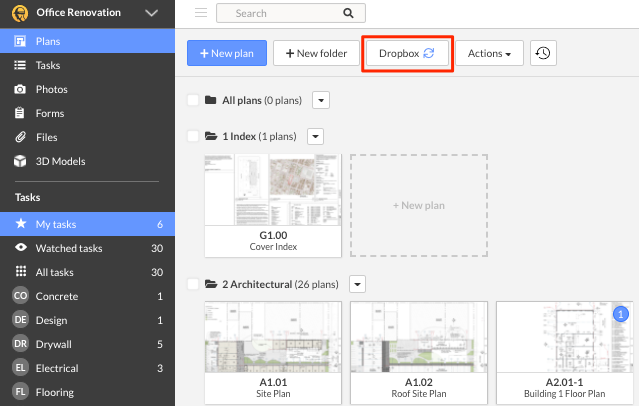Open the Tasks section in sidebar

pos(87,65)
